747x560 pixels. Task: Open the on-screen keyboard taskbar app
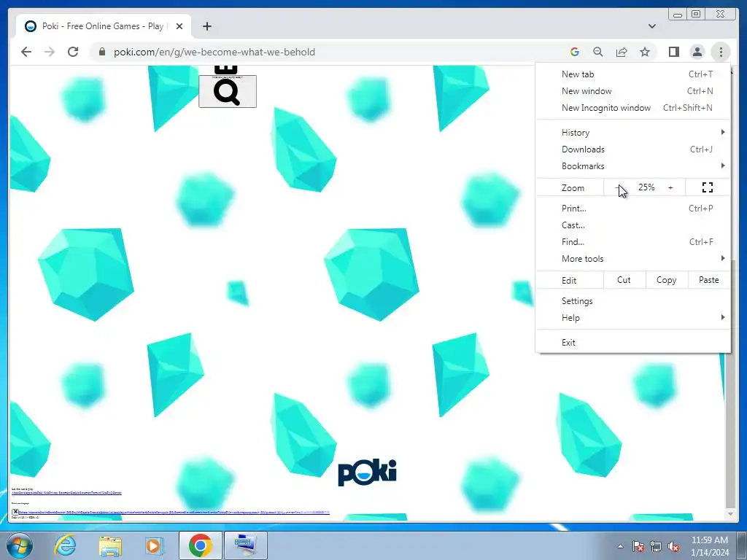(246, 545)
